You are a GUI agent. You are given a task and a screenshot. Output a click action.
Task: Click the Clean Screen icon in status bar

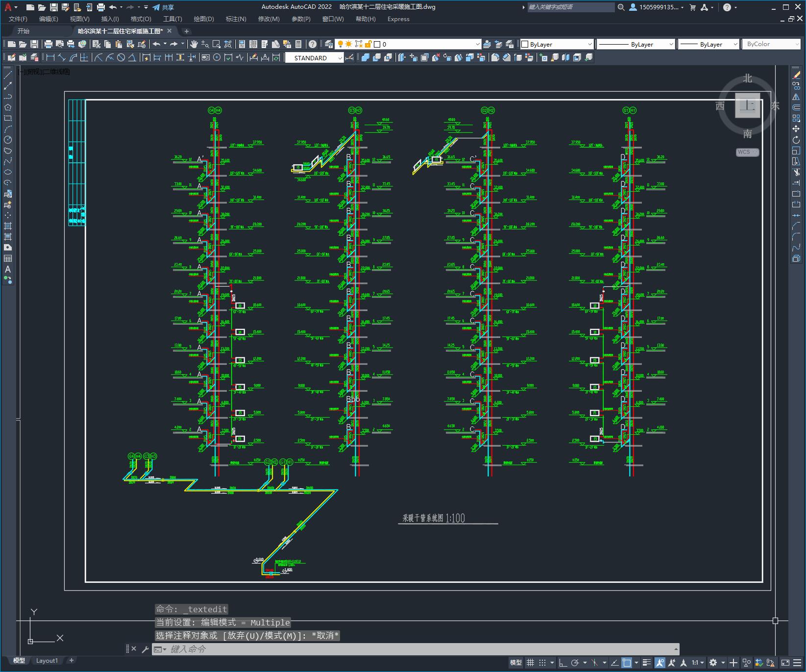(x=785, y=663)
